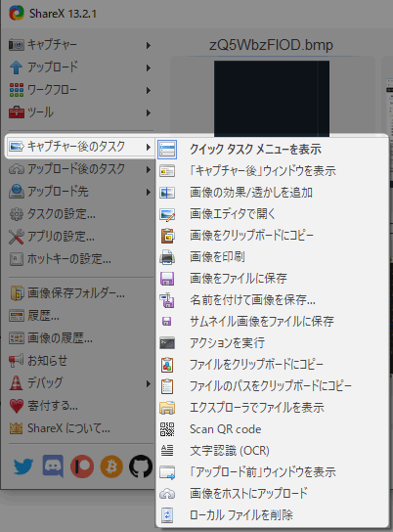Open the Patreon icon
Image resolution: width=393 pixels, height=532 pixels.
coord(82,466)
